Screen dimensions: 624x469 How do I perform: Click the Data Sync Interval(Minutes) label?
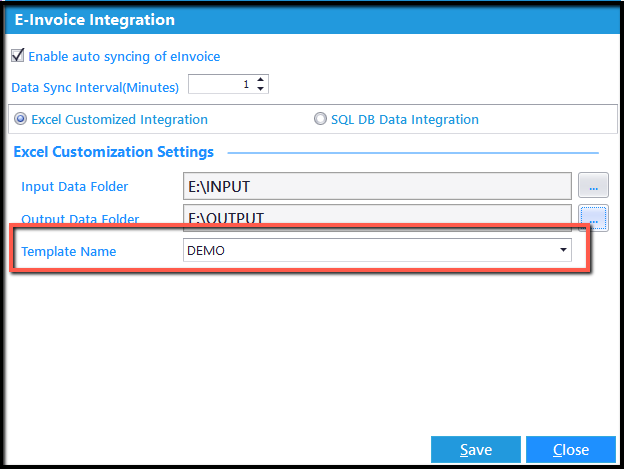point(95,87)
